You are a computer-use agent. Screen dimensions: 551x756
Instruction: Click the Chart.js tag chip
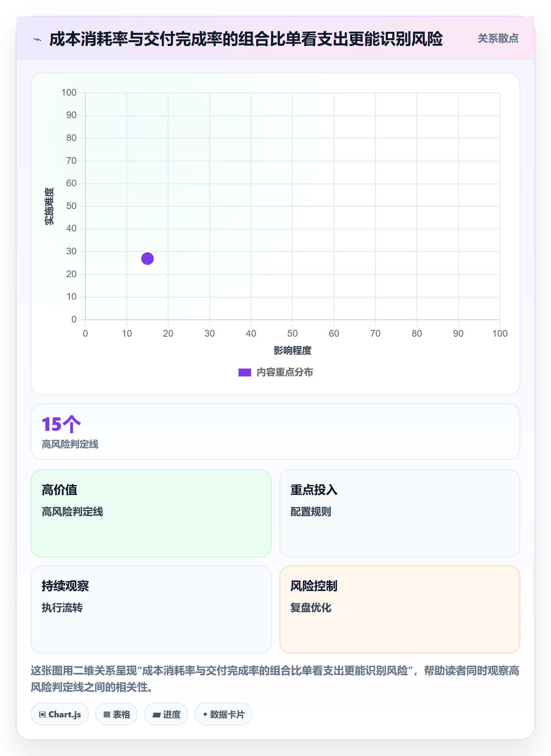(60, 714)
